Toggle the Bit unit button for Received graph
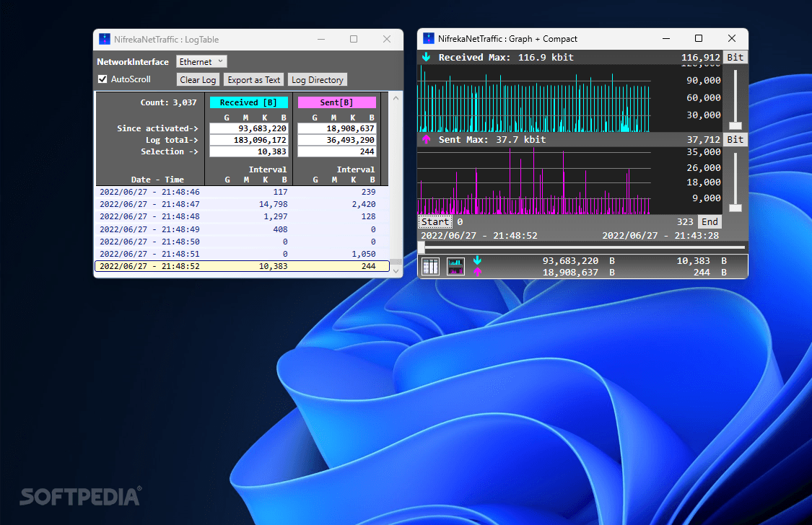This screenshot has height=525, width=812. pyautogui.click(x=735, y=57)
